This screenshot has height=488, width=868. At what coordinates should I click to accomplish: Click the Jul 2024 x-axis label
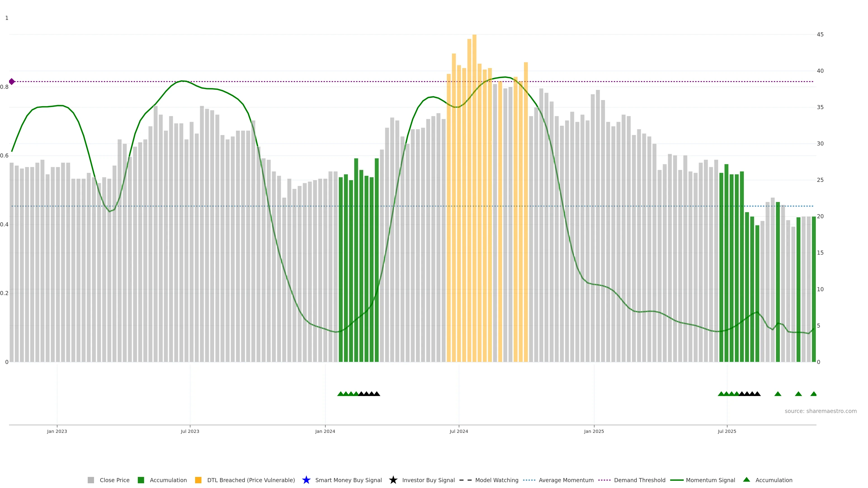click(x=459, y=432)
